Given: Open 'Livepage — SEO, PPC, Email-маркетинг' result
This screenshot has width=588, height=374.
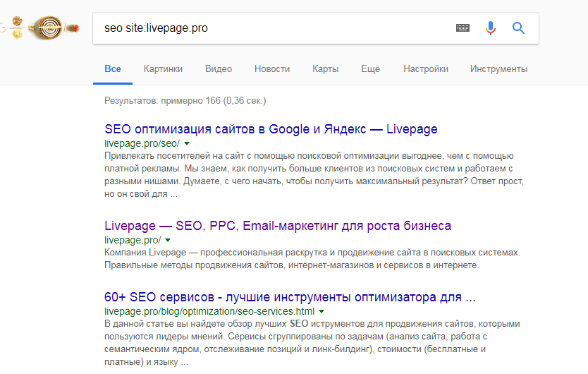Looking at the screenshot, I should (277, 226).
